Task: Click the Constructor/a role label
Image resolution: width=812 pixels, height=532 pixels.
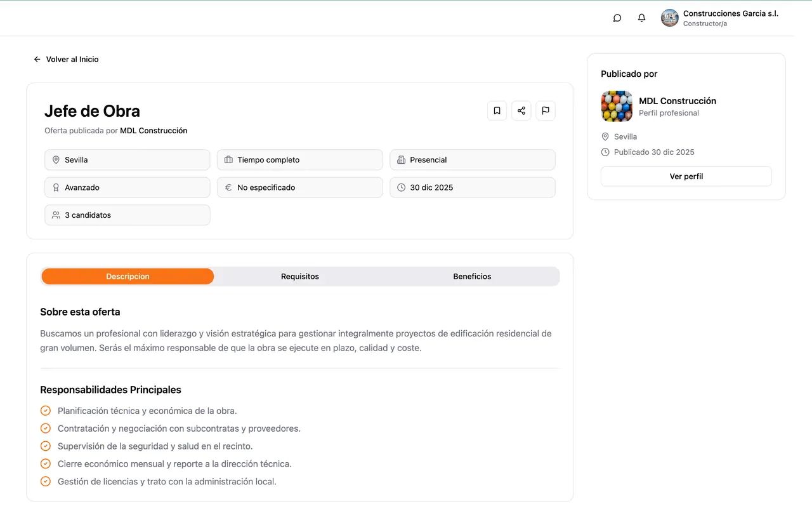Action: [x=705, y=23]
